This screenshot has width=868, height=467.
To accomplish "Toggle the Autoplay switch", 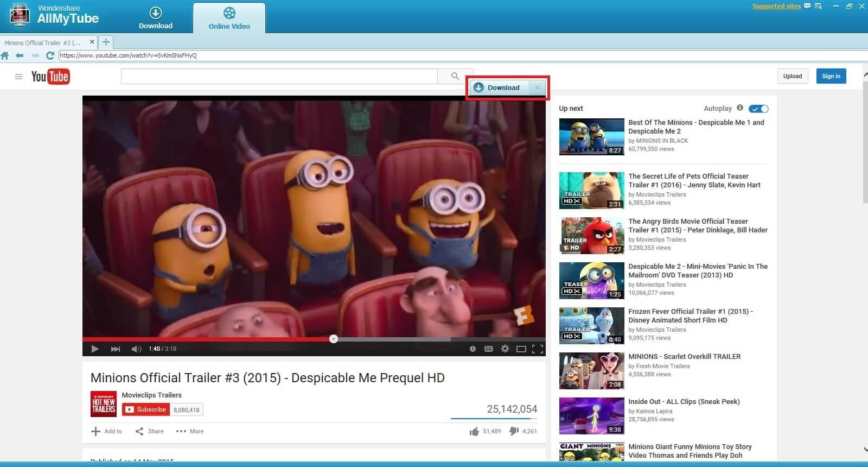I will pyautogui.click(x=758, y=109).
